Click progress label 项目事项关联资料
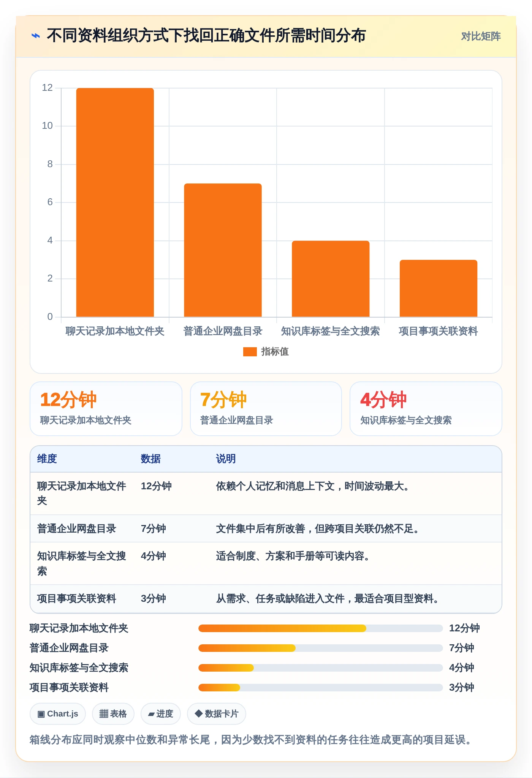This screenshot has width=532, height=778. pyautogui.click(x=69, y=688)
